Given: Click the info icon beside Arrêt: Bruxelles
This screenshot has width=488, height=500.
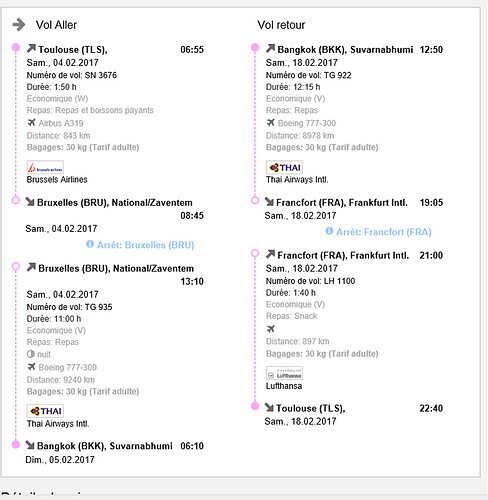Looking at the screenshot, I should pos(90,244).
